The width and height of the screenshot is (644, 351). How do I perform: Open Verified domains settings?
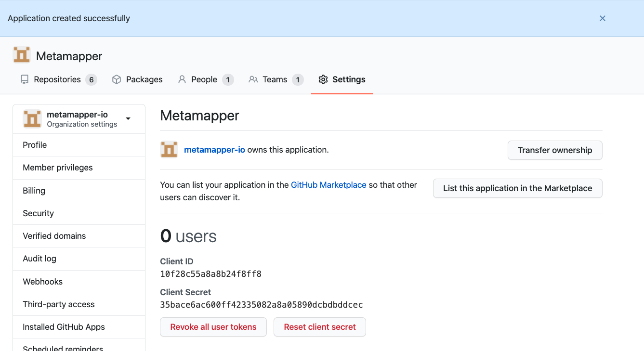click(79, 236)
